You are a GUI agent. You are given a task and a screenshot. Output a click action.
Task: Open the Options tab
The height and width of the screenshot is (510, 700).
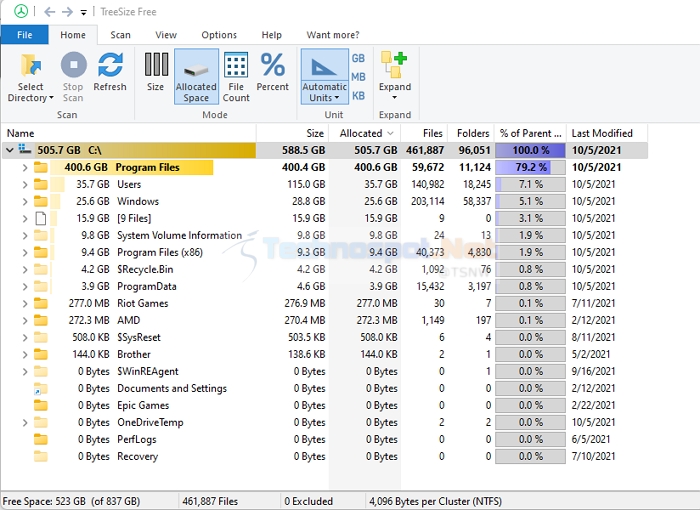(219, 35)
